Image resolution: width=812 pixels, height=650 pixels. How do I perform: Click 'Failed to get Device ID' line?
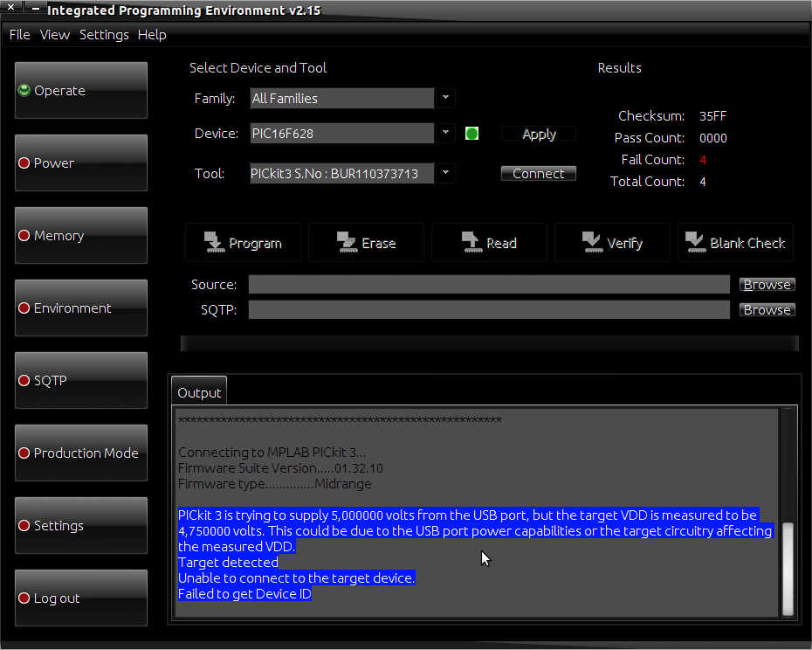pyautogui.click(x=244, y=593)
